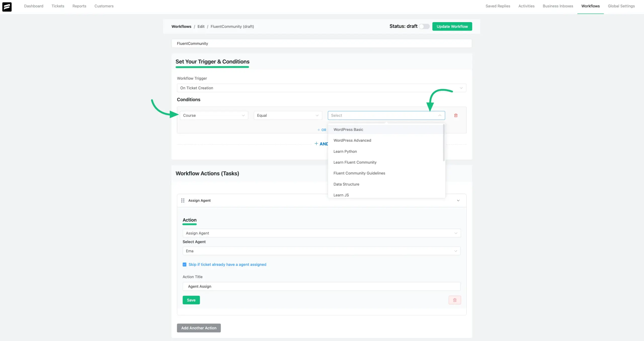Choose Learn Python from course list
The height and width of the screenshot is (341, 644).
pyautogui.click(x=345, y=151)
